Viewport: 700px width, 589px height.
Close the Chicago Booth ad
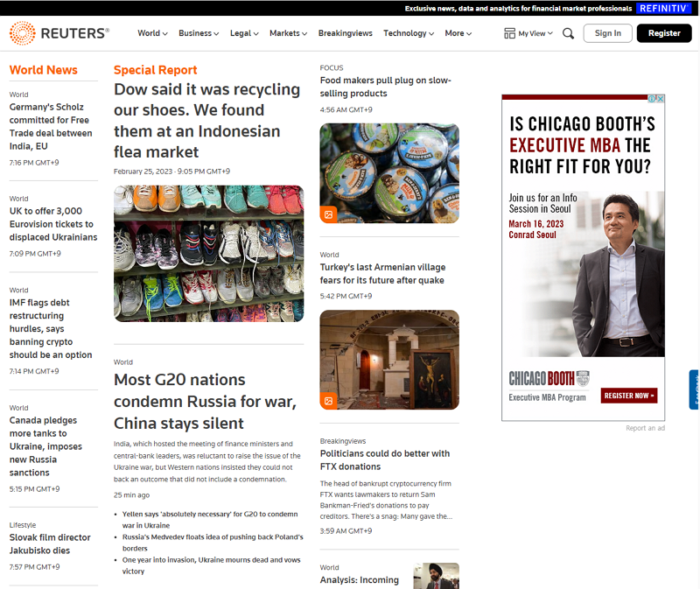point(661,99)
